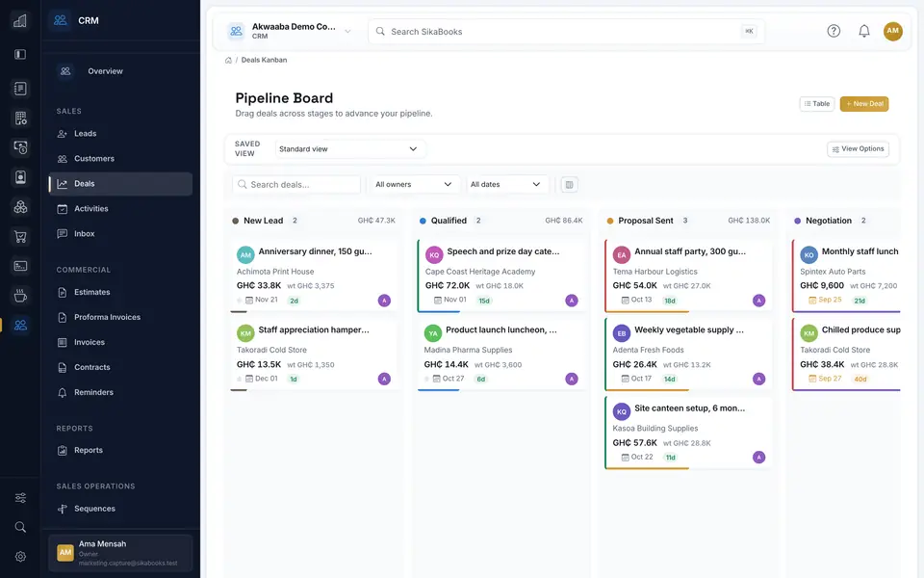Click the Deals Kanban breadcrumb
Image resolution: width=924 pixels, height=578 pixels.
tap(264, 60)
